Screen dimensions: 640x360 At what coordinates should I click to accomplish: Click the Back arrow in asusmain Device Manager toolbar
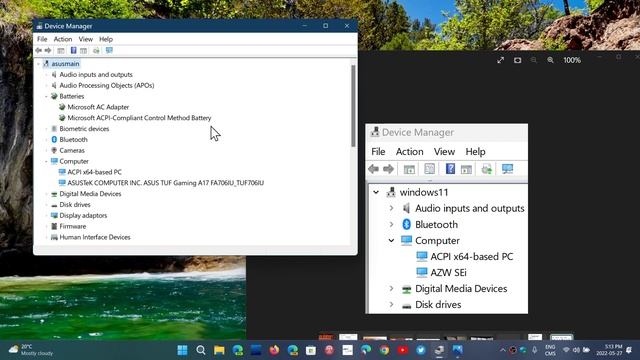[x=39, y=50]
